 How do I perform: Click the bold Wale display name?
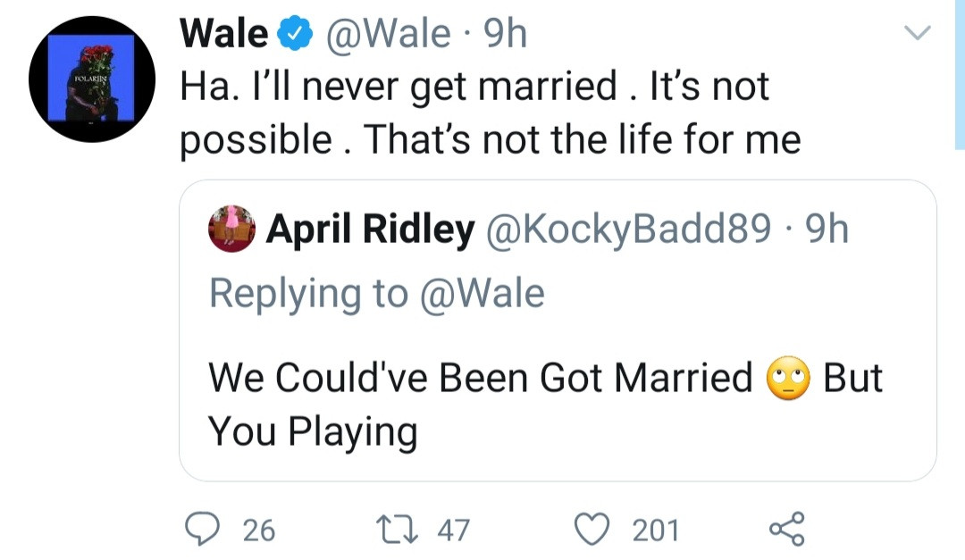tap(223, 35)
